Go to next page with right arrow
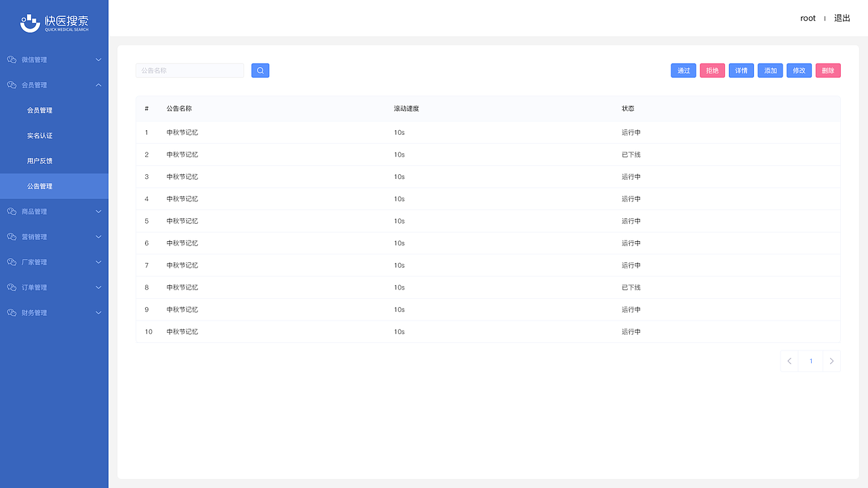868x488 pixels. pos(831,361)
